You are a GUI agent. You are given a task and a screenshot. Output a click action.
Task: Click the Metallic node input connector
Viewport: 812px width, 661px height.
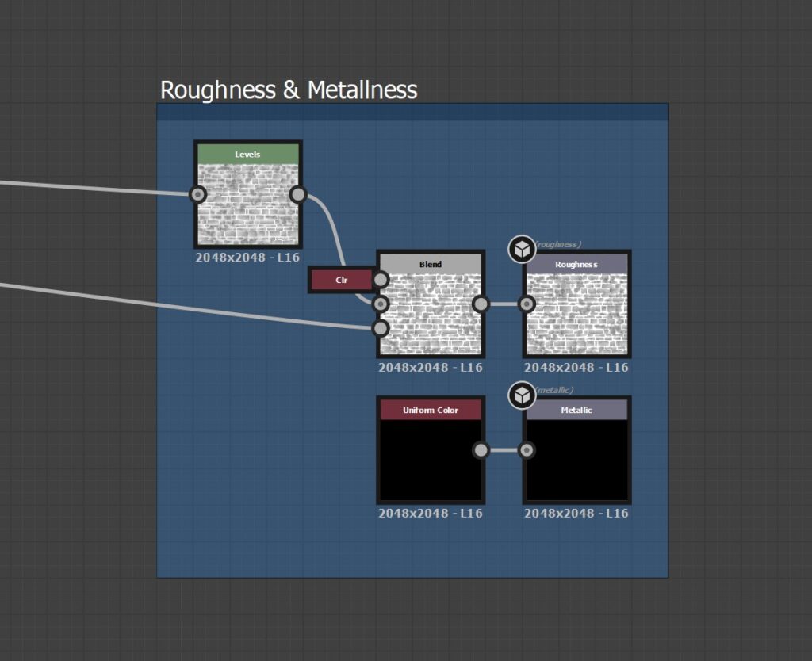click(526, 449)
